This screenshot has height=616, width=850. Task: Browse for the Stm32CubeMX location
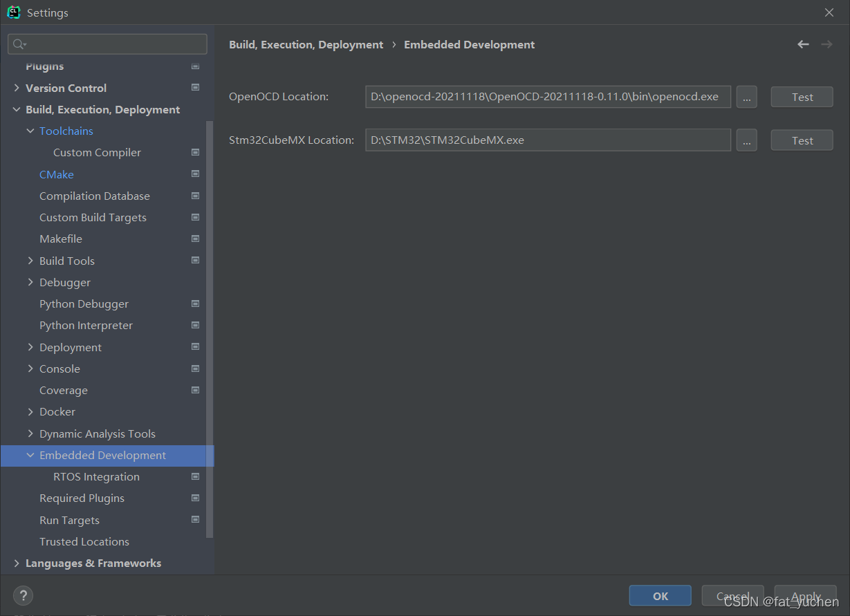point(746,140)
